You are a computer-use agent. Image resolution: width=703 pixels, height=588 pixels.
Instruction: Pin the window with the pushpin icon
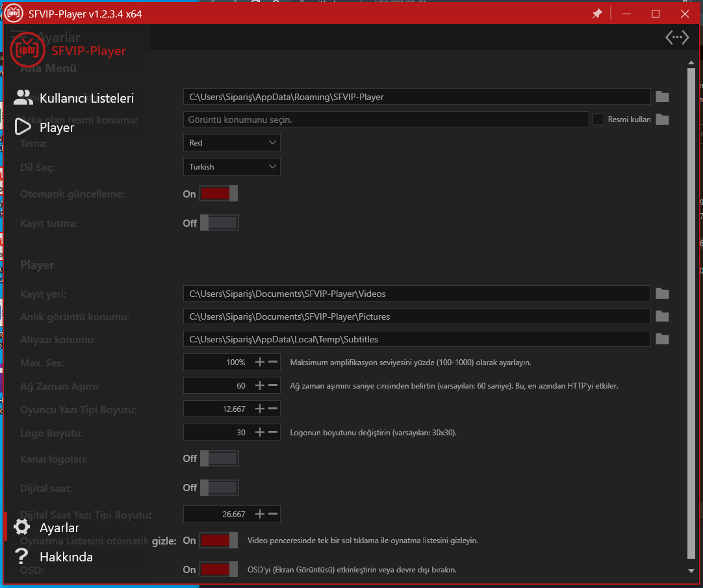click(x=597, y=14)
